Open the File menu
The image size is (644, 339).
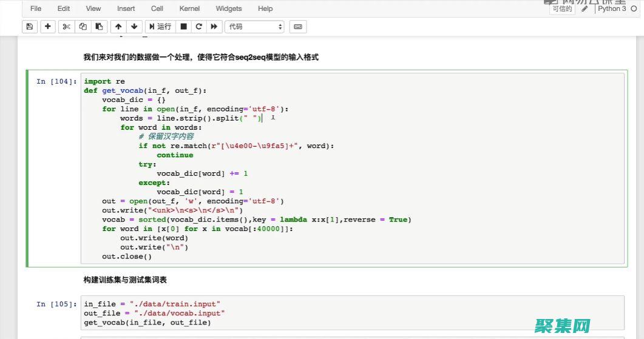click(x=36, y=8)
